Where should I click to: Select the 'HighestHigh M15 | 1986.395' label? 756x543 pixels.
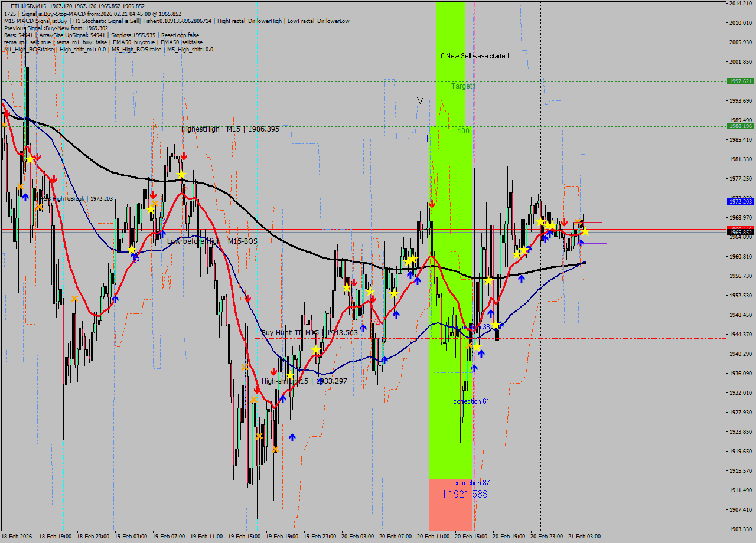[x=230, y=129]
